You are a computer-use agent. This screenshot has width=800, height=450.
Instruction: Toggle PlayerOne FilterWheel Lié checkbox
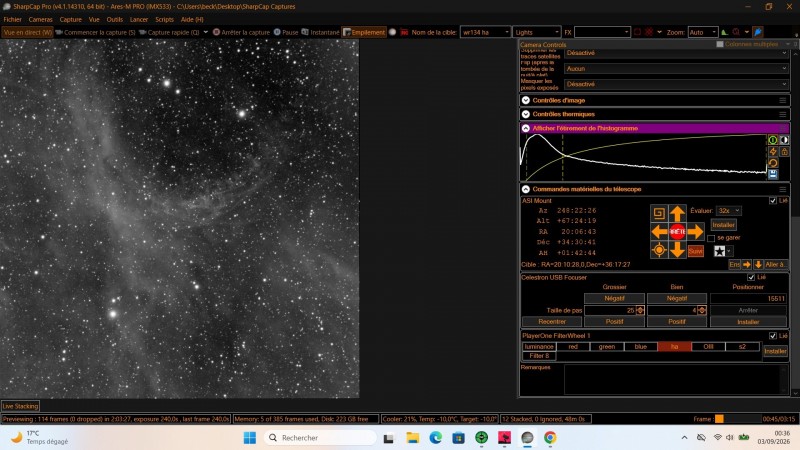click(772, 336)
